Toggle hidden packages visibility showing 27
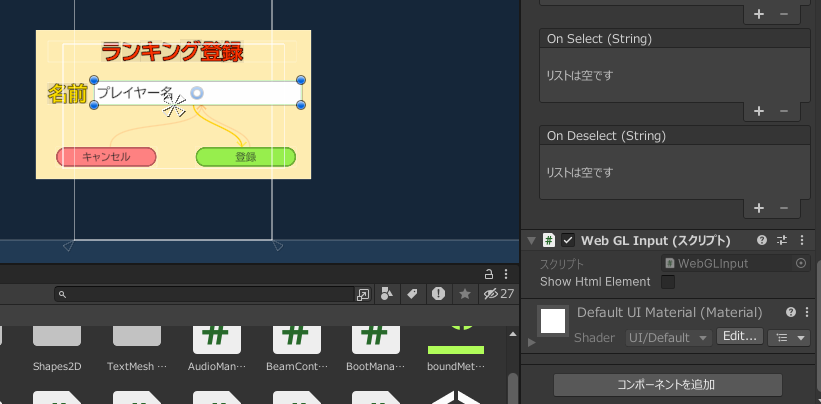 [x=497, y=294]
